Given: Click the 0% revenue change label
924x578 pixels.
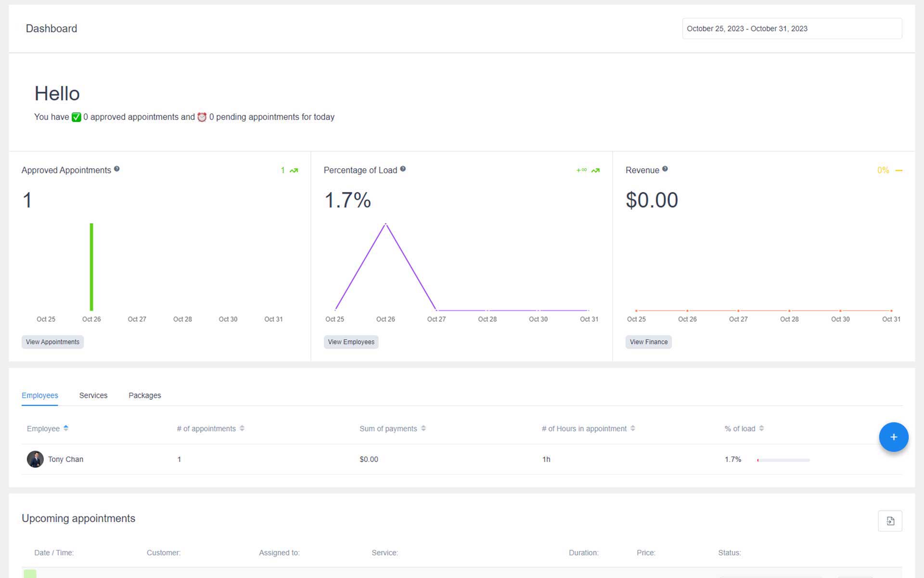Looking at the screenshot, I should tap(883, 170).
